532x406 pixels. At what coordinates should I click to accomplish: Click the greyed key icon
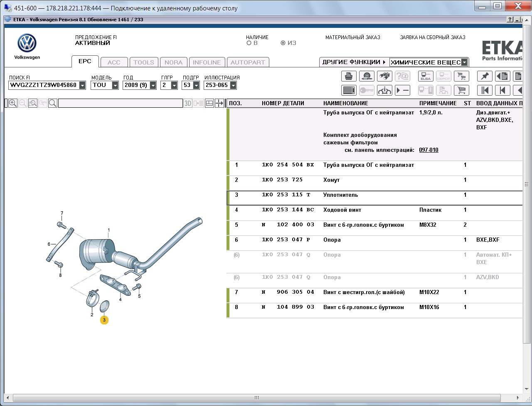[x=367, y=90]
